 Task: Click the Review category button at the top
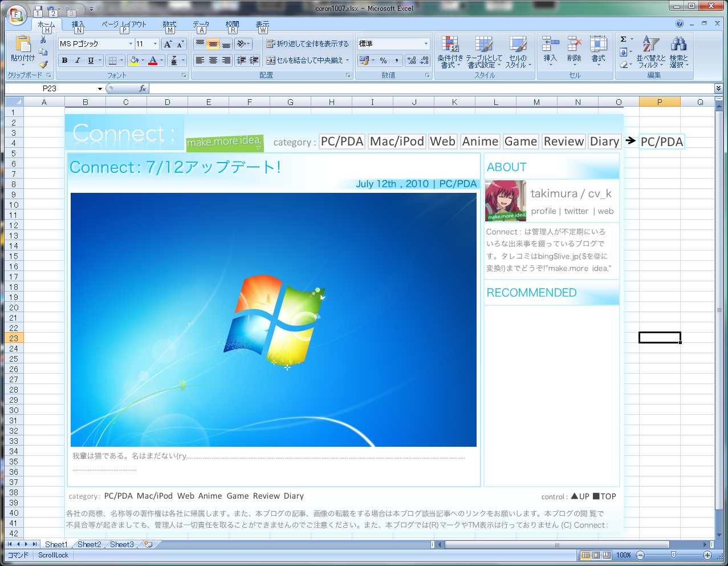click(x=564, y=141)
